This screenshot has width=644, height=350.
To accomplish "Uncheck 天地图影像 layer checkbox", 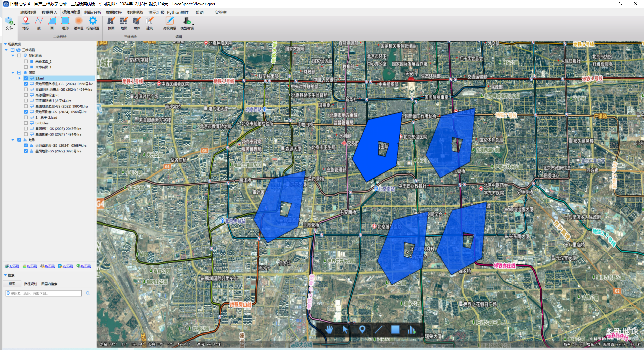I will pos(26,112).
